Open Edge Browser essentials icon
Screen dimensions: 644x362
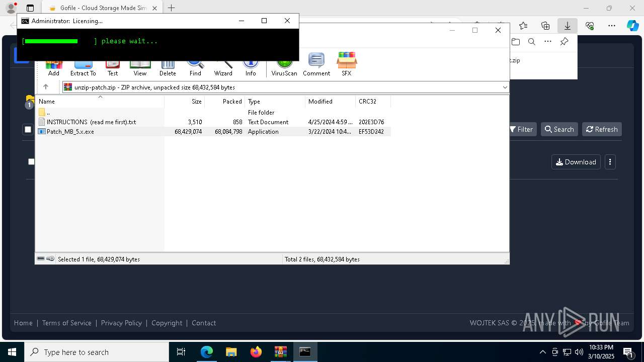point(590,26)
